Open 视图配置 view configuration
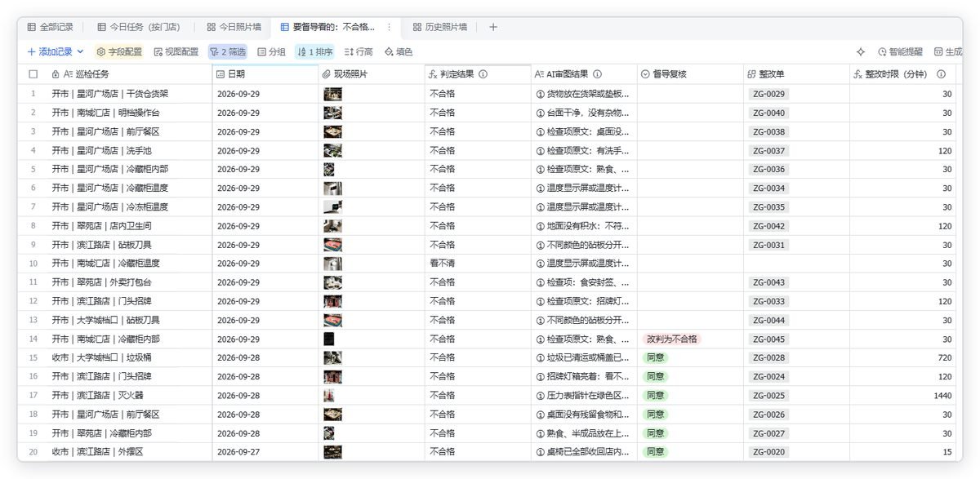Screen dimensions: 980x479 [x=176, y=51]
